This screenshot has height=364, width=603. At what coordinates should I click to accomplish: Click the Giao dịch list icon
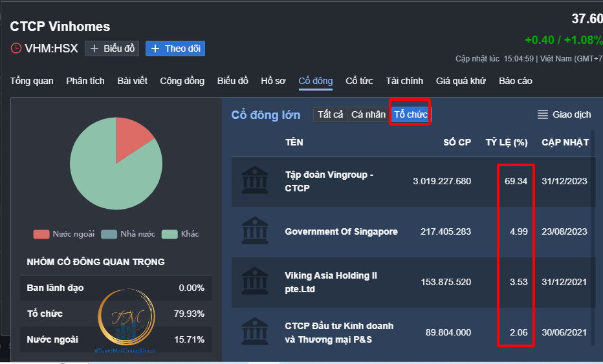(x=543, y=114)
